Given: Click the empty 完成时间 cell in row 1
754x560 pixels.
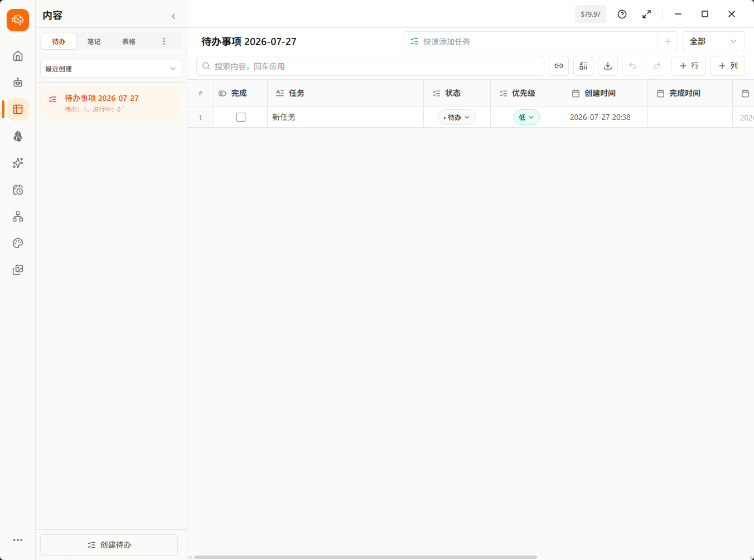Looking at the screenshot, I should coord(690,117).
